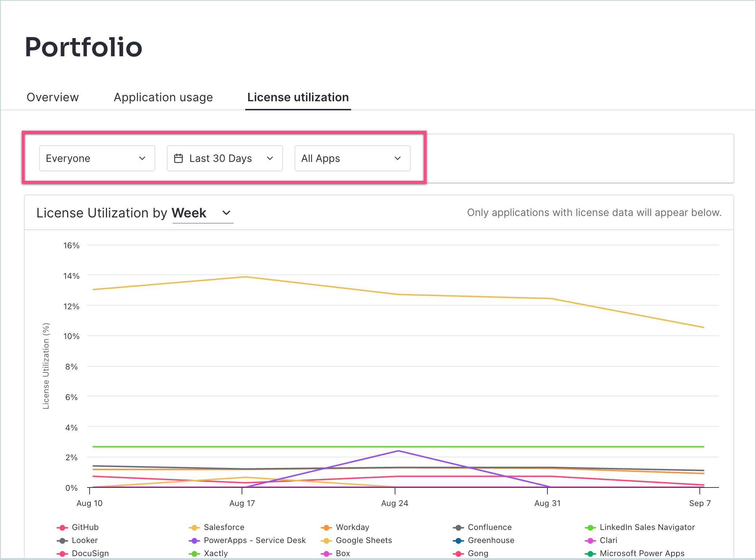756x559 pixels.
Task: Click the Workday legend marker
Action: click(x=326, y=527)
